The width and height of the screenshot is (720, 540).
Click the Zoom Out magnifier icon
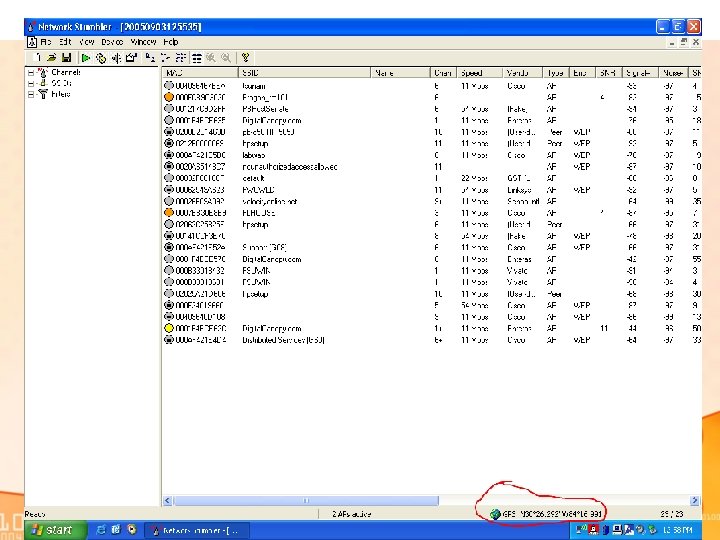pos(226,58)
